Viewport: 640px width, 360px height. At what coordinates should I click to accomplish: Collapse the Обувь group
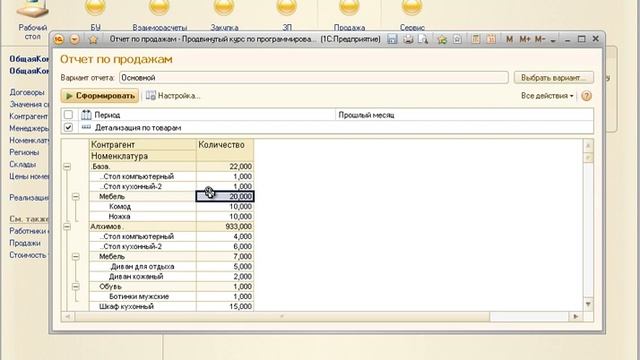[x=76, y=287]
